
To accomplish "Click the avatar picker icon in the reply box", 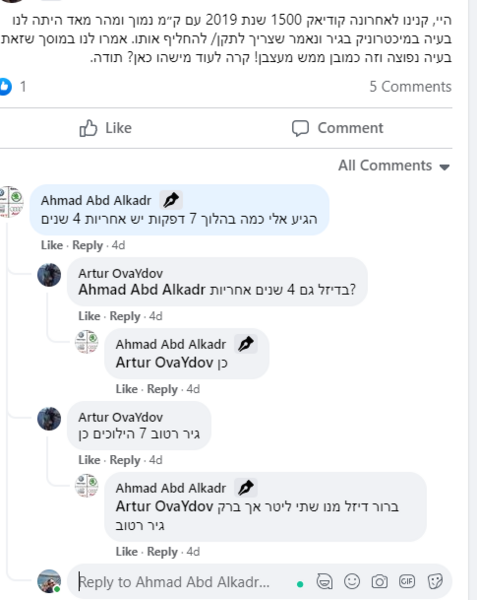I will click(x=324, y=582).
